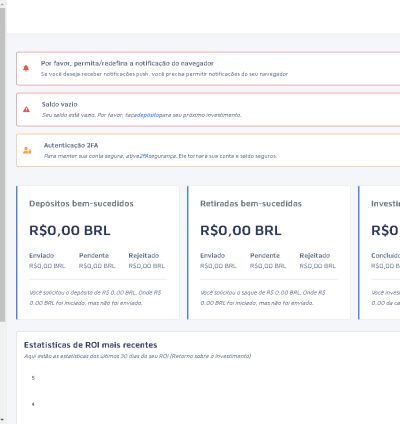
Task: Click 'Rejeitado' label in Depósitos card
Action: click(x=144, y=256)
